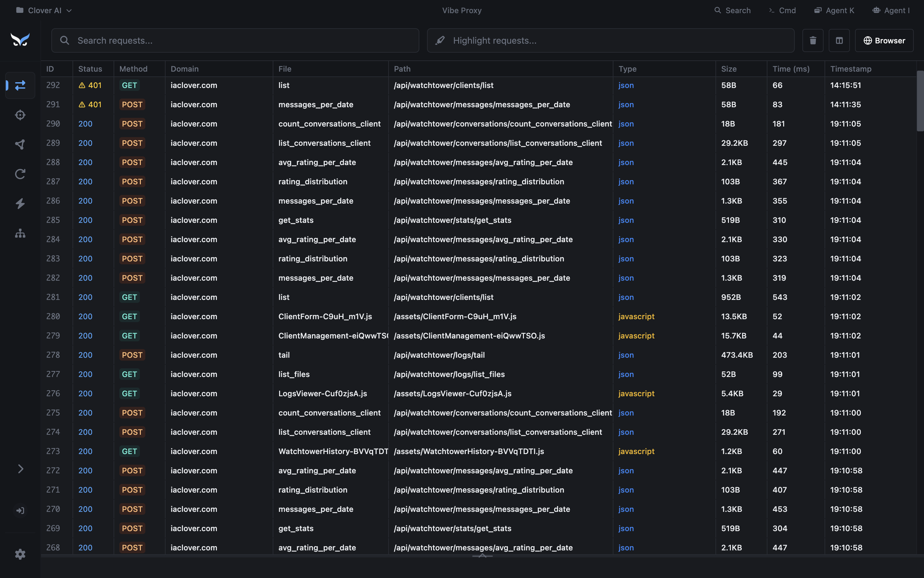Toggle the split panel layout icon
The image size is (924, 578).
coord(839,40)
